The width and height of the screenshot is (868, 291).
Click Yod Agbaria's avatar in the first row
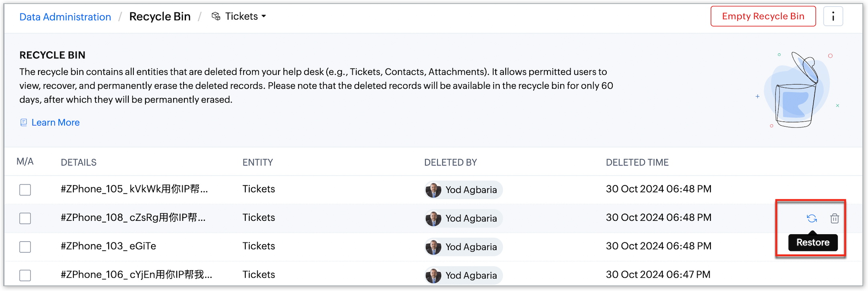point(433,190)
